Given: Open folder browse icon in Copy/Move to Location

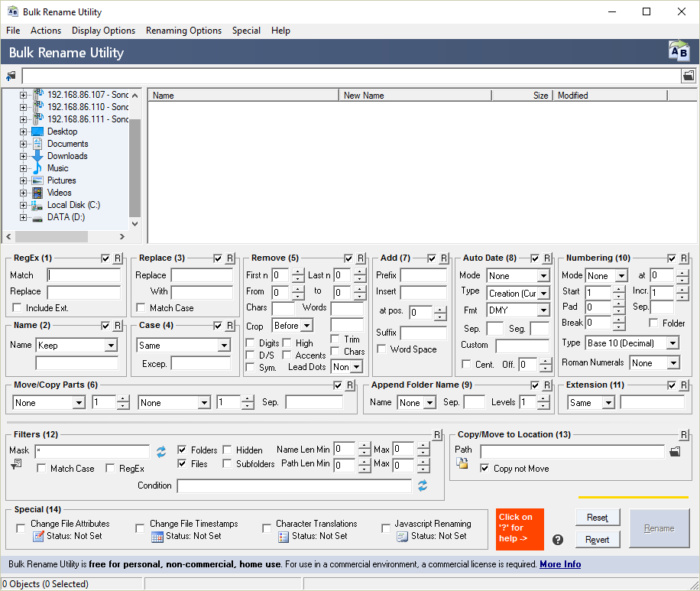Looking at the screenshot, I should click(675, 452).
